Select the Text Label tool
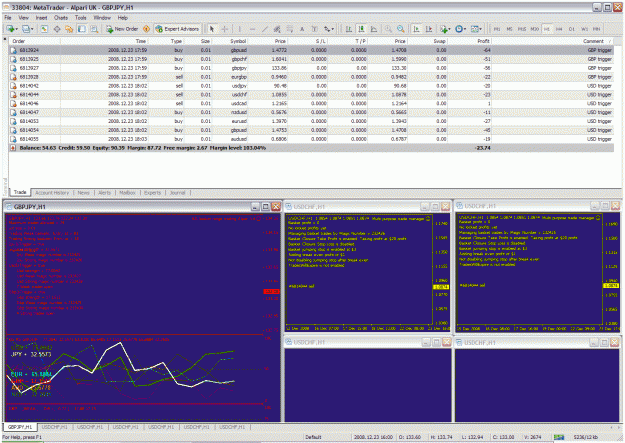625x443 pixels. tap(314, 29)
